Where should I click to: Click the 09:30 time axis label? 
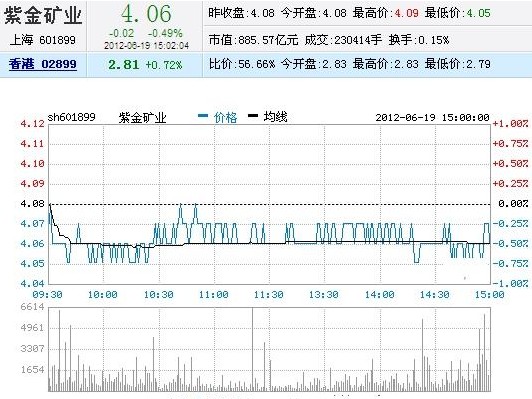click(x=48, y=294)
